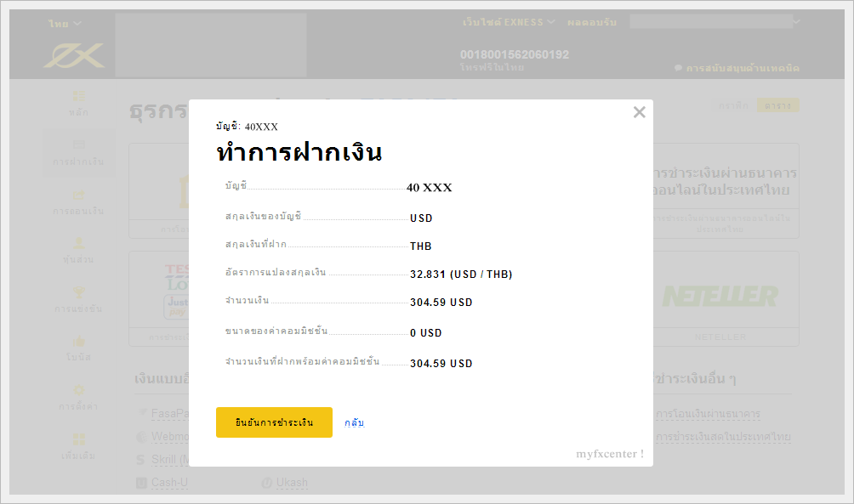The image size is (854, 504).
Task: Click the 0 USD commission value
Action: pyautogui.click(x=426, y=332)
